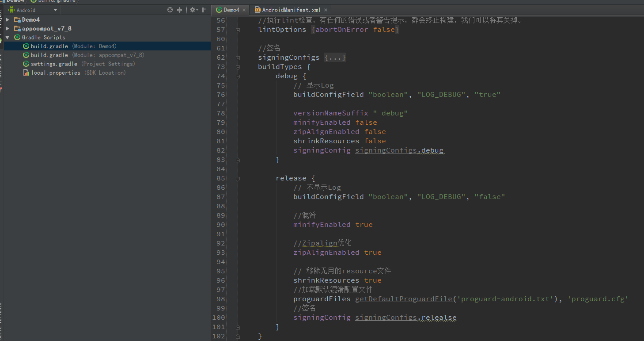The width and height of the screenshot is (644, 341).
Task: Click the "true" string on line 76
Action: click(488, 95)
